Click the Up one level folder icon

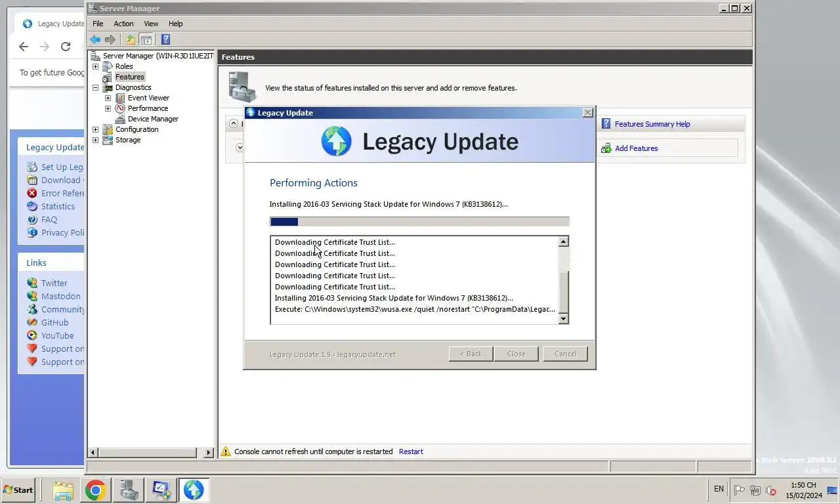click(x=131, y=40)
